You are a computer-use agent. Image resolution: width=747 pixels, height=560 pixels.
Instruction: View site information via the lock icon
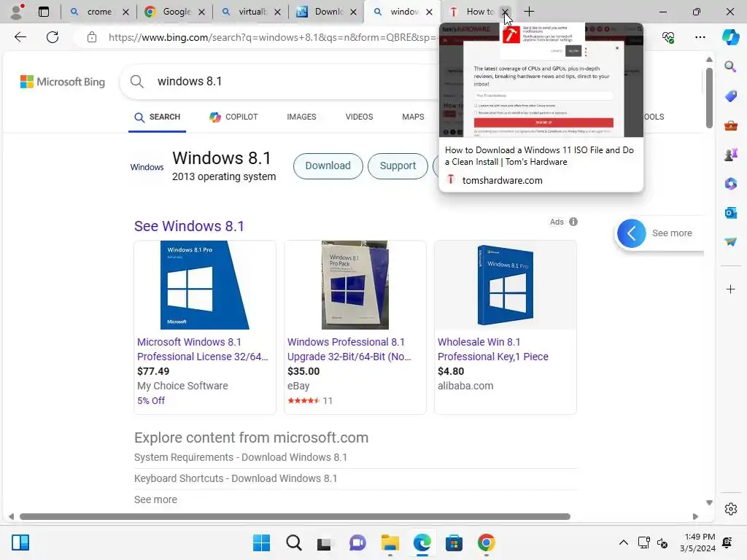92,37
